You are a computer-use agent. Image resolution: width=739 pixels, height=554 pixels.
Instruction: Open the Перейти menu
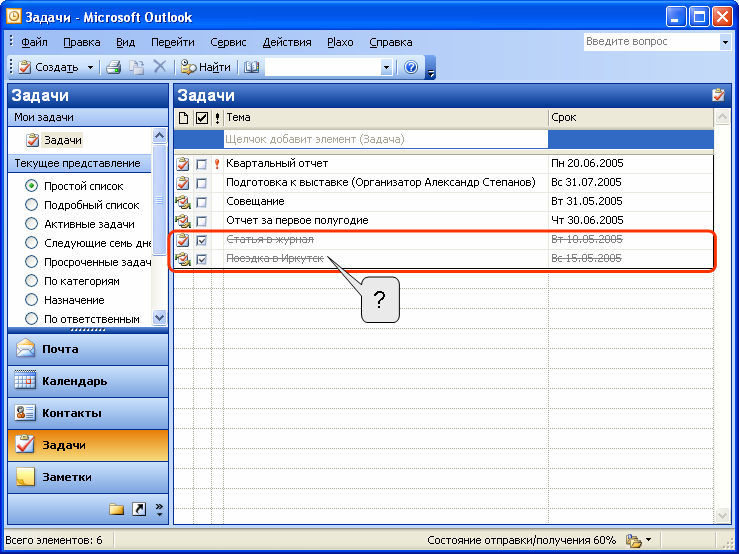click(x=172, y=42)
